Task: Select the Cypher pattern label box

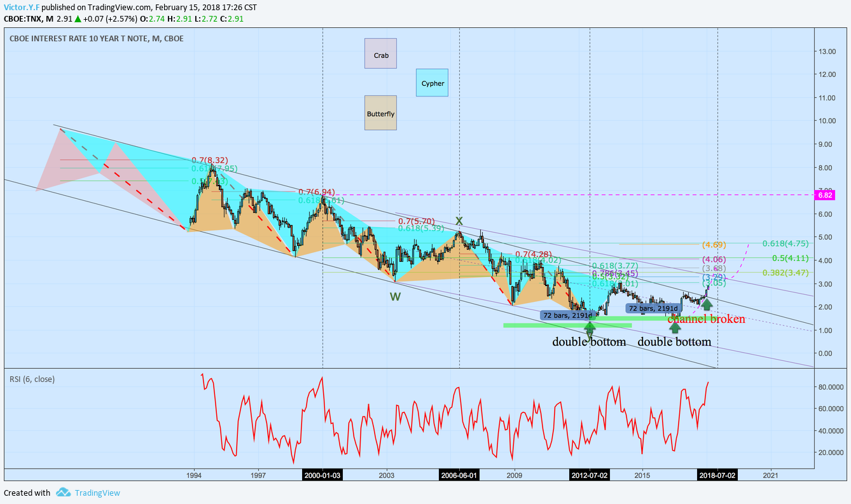Action: (432, 83)
